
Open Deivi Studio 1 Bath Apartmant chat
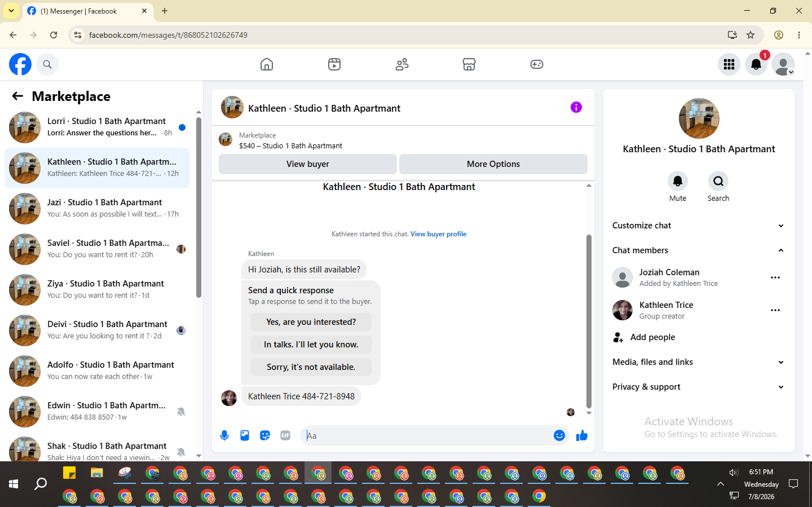point(98,330)
